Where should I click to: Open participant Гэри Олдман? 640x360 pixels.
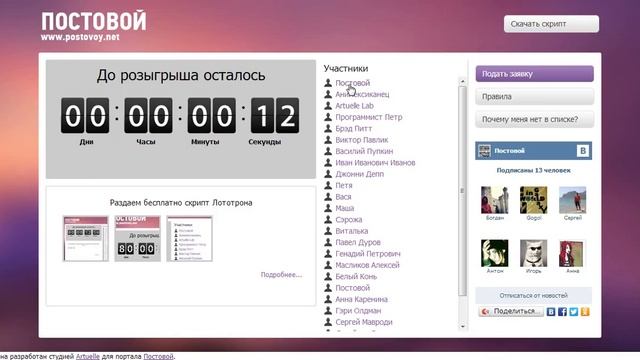358,311
